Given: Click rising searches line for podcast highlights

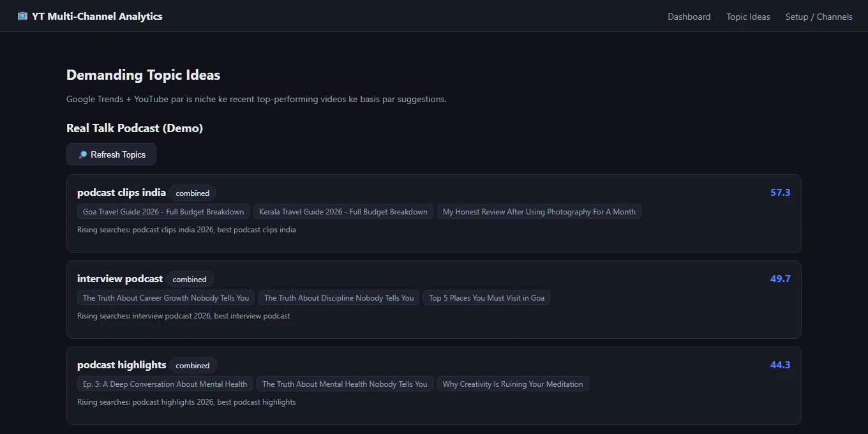Looking at the screenshot, I should pos(186,402).
